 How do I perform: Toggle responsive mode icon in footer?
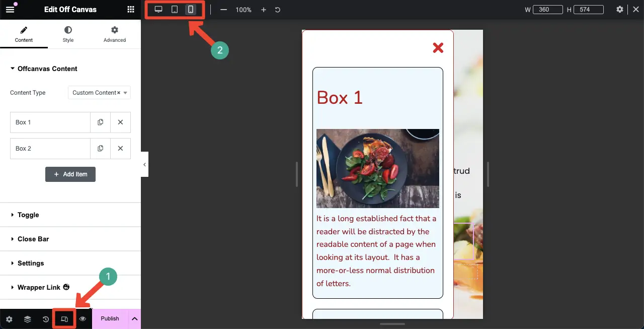[x=64, y=319]
